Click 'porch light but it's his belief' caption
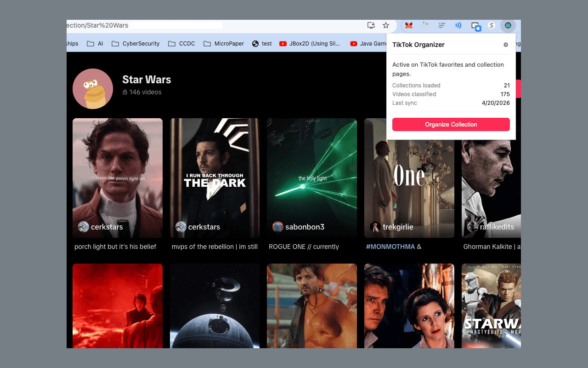 pos(115,247)
